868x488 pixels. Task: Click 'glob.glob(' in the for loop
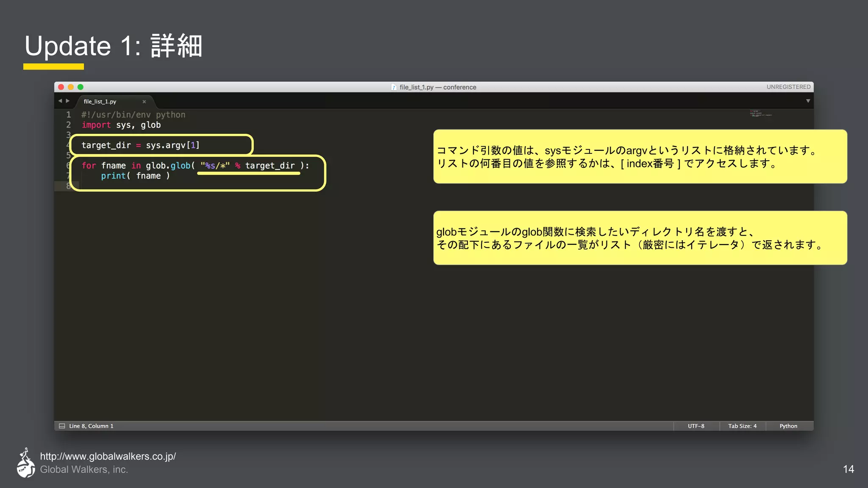[x=170, y=166]
